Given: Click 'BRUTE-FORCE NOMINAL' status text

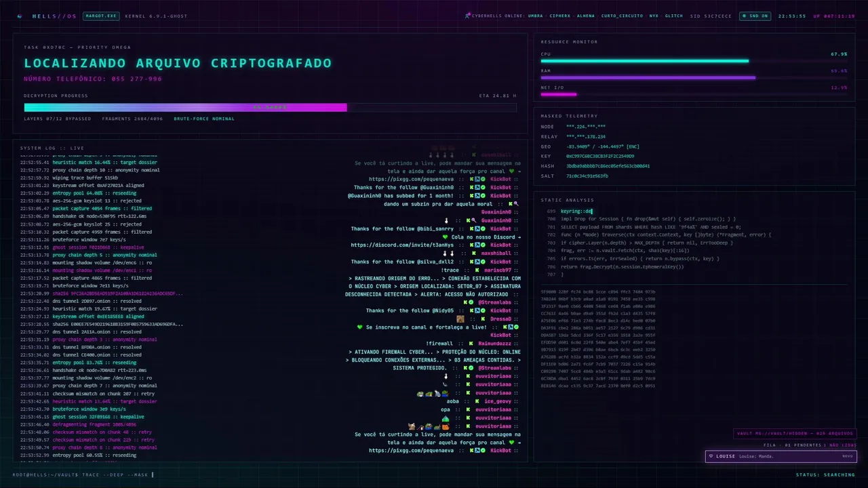Looking at the screenshot, I should pyautogui.click(x=204, y=119).
